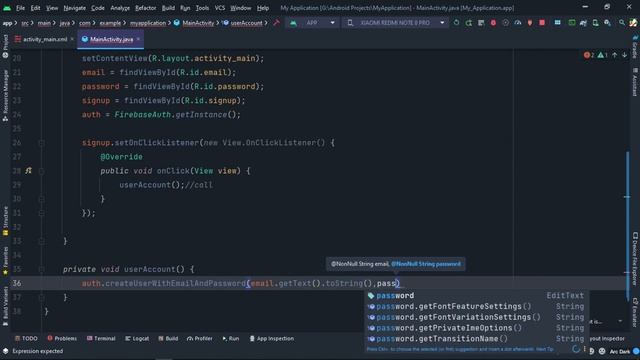Viewport: 640px width, 360px height.
Task: Click the Profile app gauge icon
Action: (518, 23)
